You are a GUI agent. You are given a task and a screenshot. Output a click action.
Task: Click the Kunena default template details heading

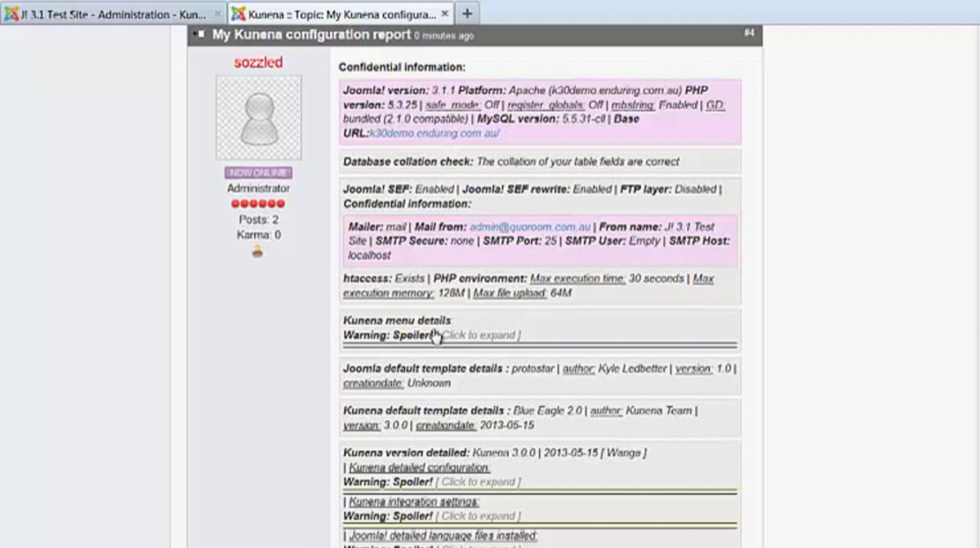pos(427,410)
